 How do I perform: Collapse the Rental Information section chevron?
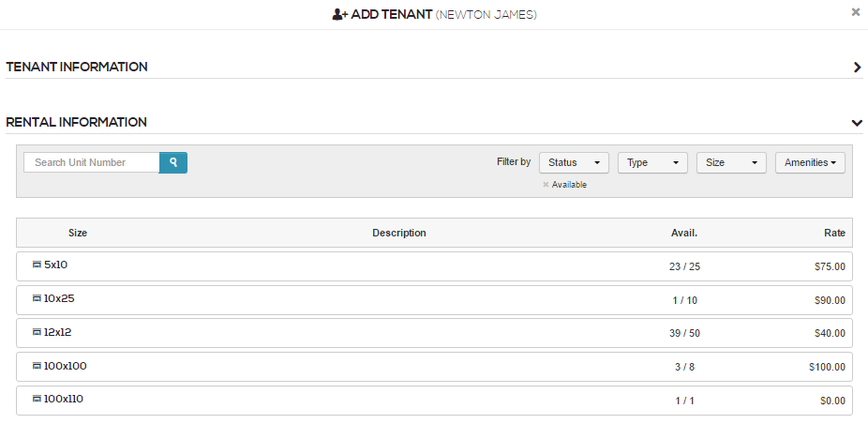pyautogui.click(x=857, y=123)
